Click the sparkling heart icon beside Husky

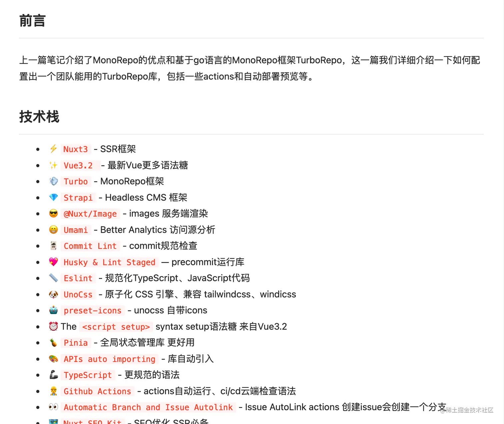pos(53,262)
